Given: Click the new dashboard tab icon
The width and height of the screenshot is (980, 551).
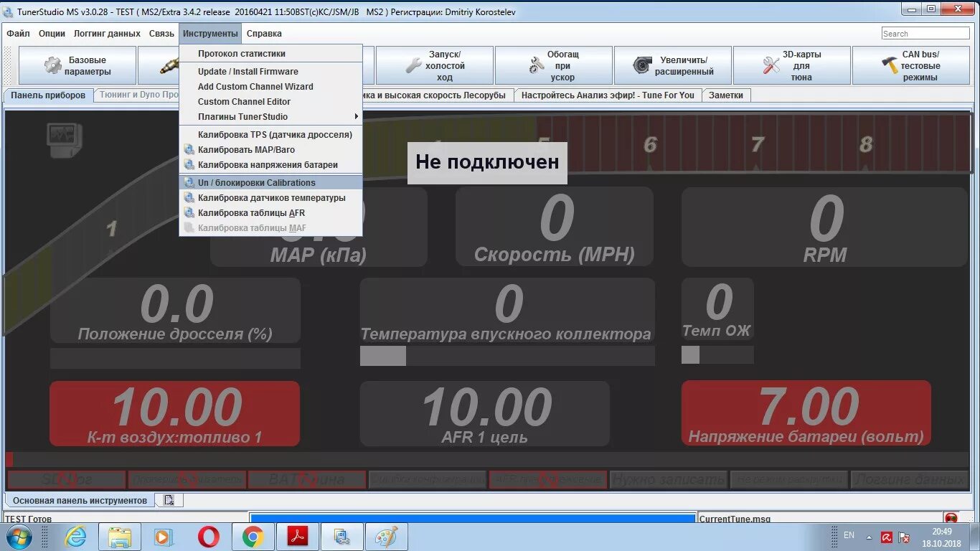Looking at the screenshot, I should (x=169, y=500).
